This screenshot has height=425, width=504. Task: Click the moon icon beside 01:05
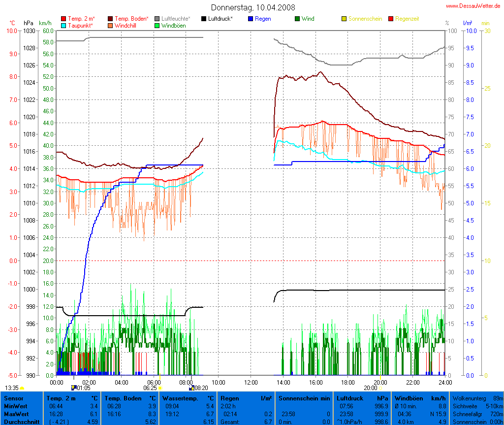point(74,388)
